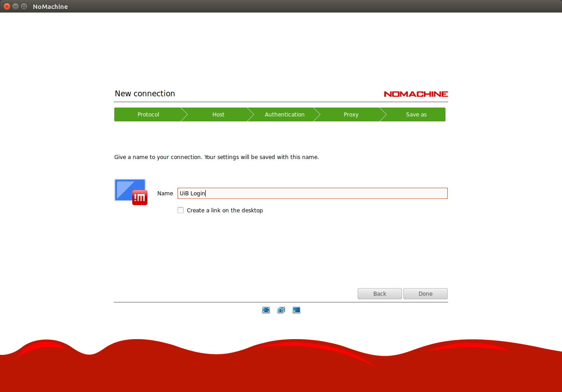The image size is (562, 392).
Task: Focus the connection Name text field
Action: [312, 194]
